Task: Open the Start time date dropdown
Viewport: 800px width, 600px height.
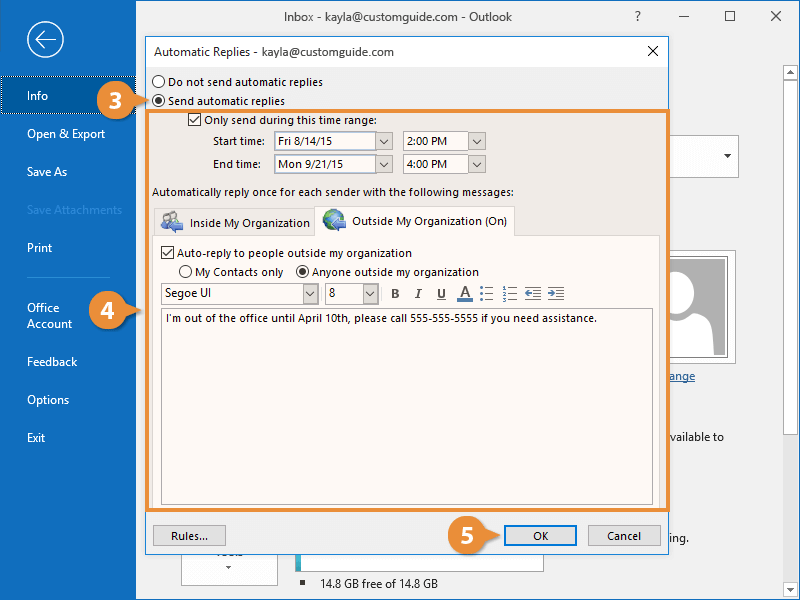Action: click(x=384, y=142)
